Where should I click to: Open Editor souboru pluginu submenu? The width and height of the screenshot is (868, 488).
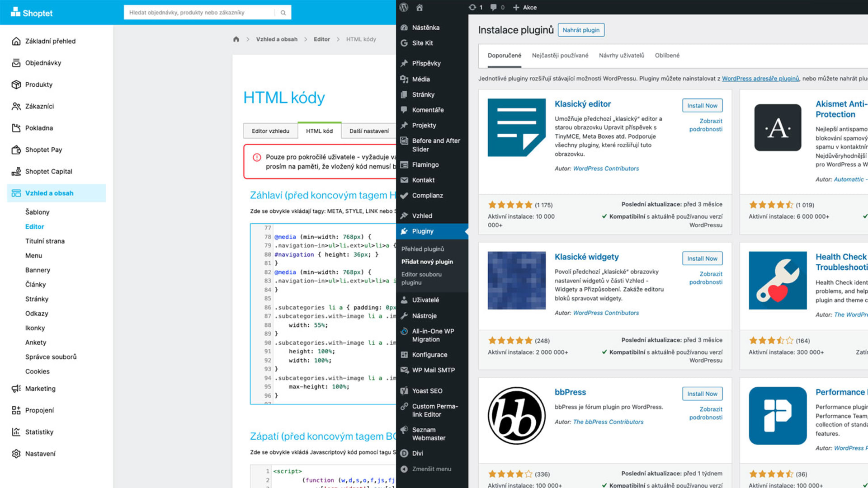click(x=421, y=278)
